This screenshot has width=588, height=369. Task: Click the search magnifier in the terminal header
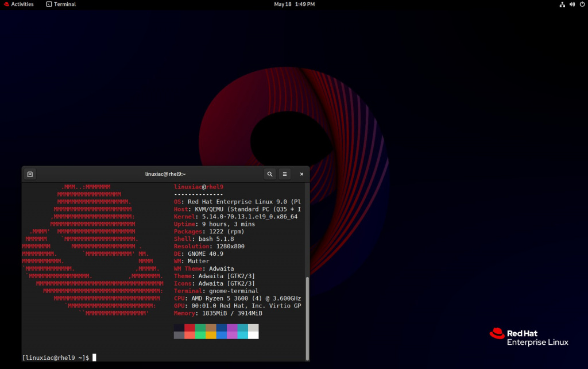pos(269,174)
